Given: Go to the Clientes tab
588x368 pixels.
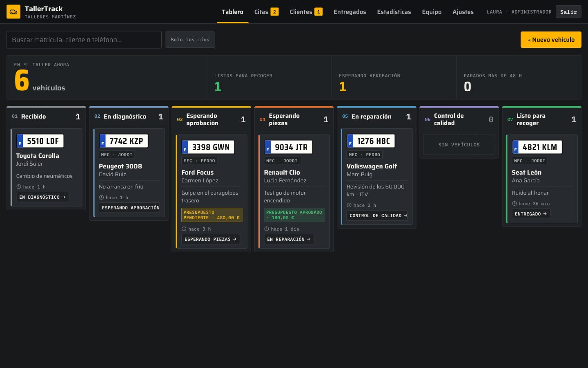Looking at the screenshot, I should click(306, 12).
